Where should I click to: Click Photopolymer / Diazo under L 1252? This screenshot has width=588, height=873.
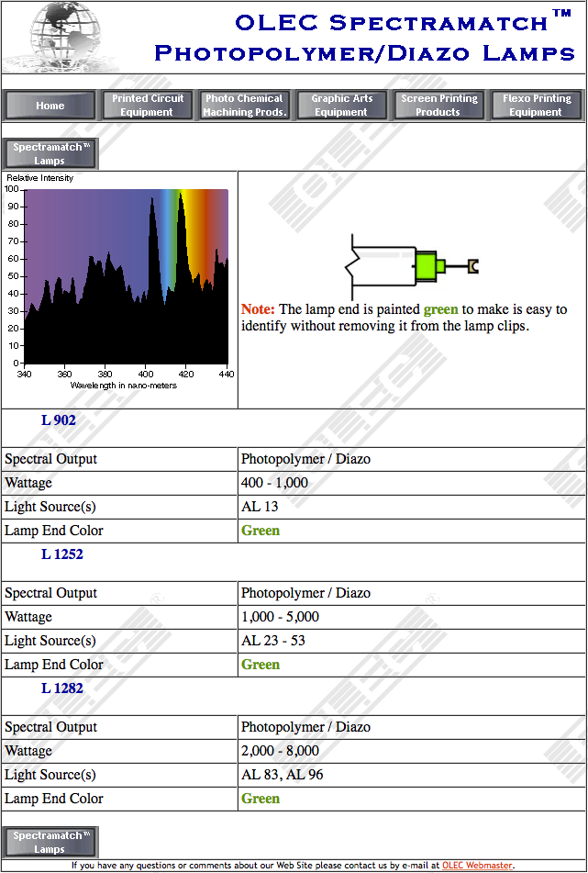pos(305,594)
